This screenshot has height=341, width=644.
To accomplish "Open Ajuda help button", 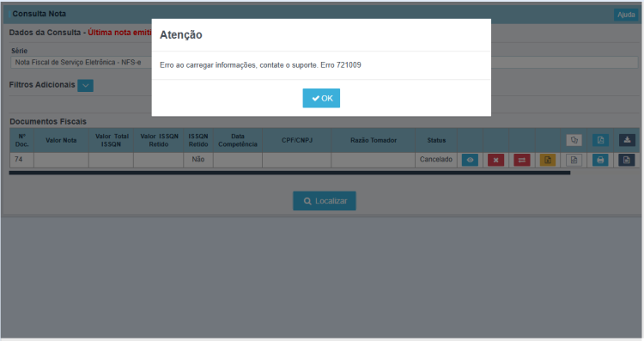I will coord(626,15).
